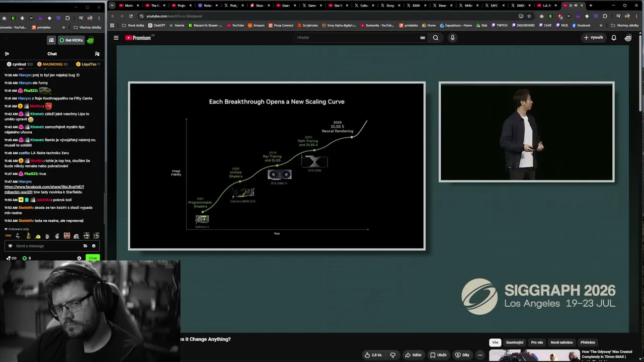The image size is (644, 362).
Task: Dislike the video with thumbs-down icon
Action: 393,355
